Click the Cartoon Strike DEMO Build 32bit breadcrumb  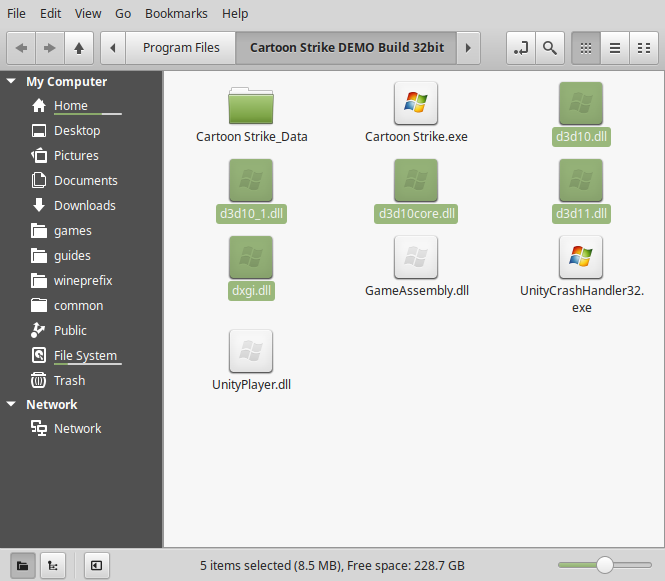coord(346,48)
